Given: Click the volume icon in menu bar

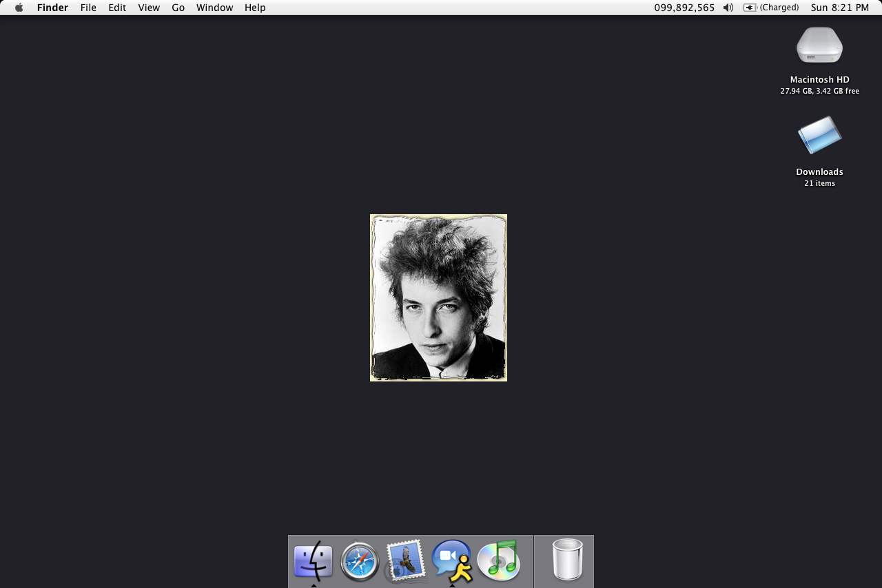Looking at the screenshot, I should (x=728, y=8).
